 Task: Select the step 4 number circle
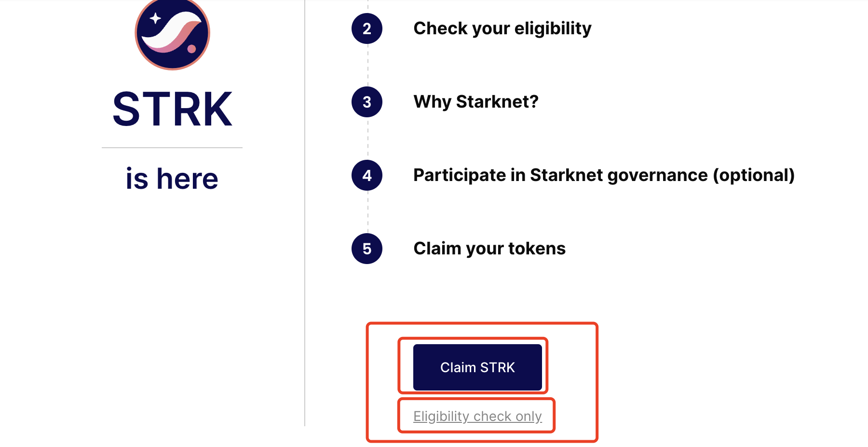pyautogui.click(x=367, y=175)
